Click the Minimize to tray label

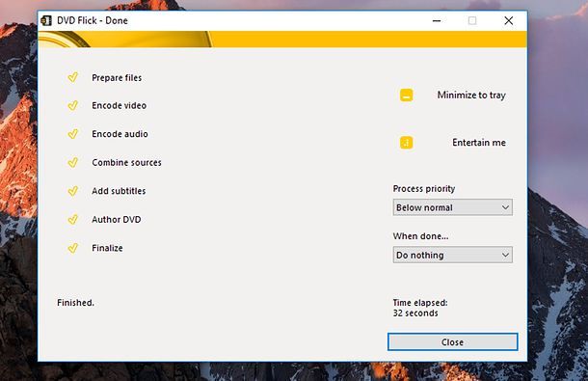pos(471,95)
